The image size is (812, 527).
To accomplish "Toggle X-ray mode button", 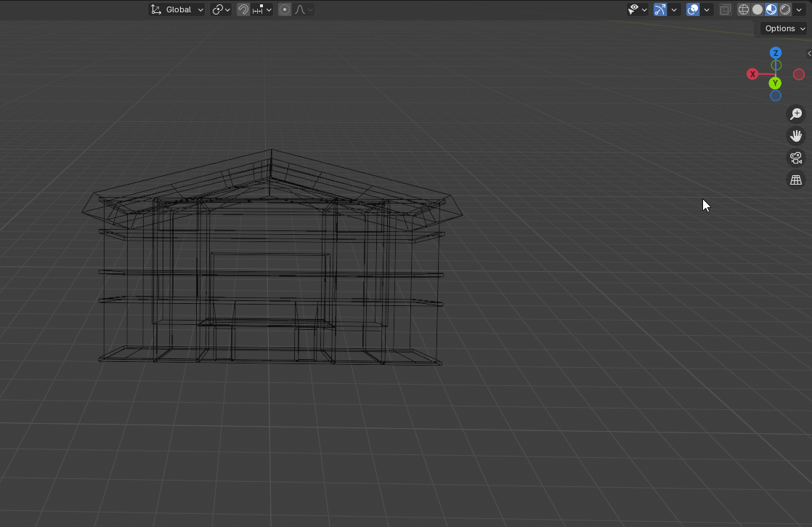I will (726, 9).
